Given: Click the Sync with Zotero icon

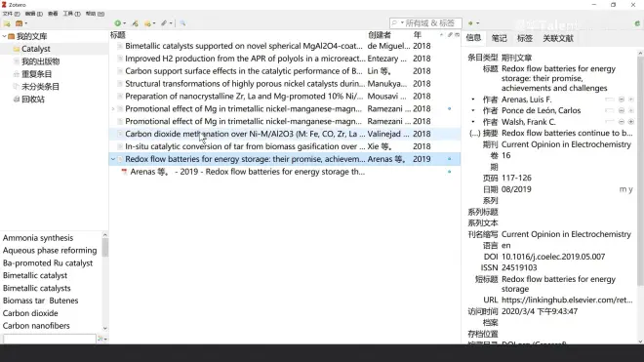Looking at the screenshot, I should (x=637, y=23).
